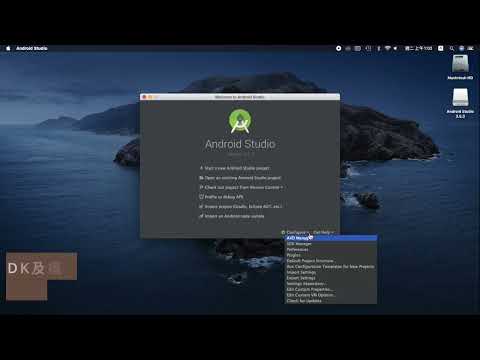Close the Welcome to Android Studio window

[x=144, y=97]
